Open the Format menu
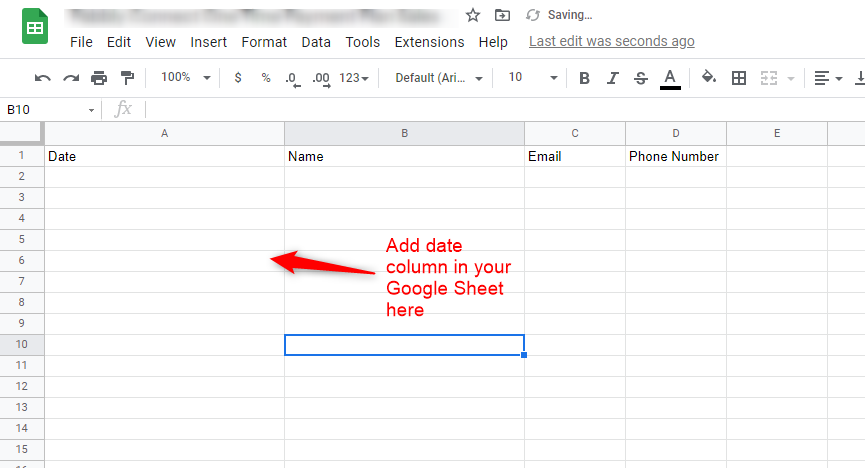The image size is (865, 468). (264, 42)
